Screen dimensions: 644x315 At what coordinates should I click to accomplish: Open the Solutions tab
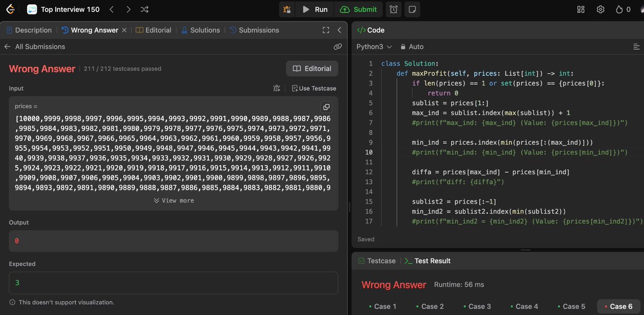(x=200, y=30)
